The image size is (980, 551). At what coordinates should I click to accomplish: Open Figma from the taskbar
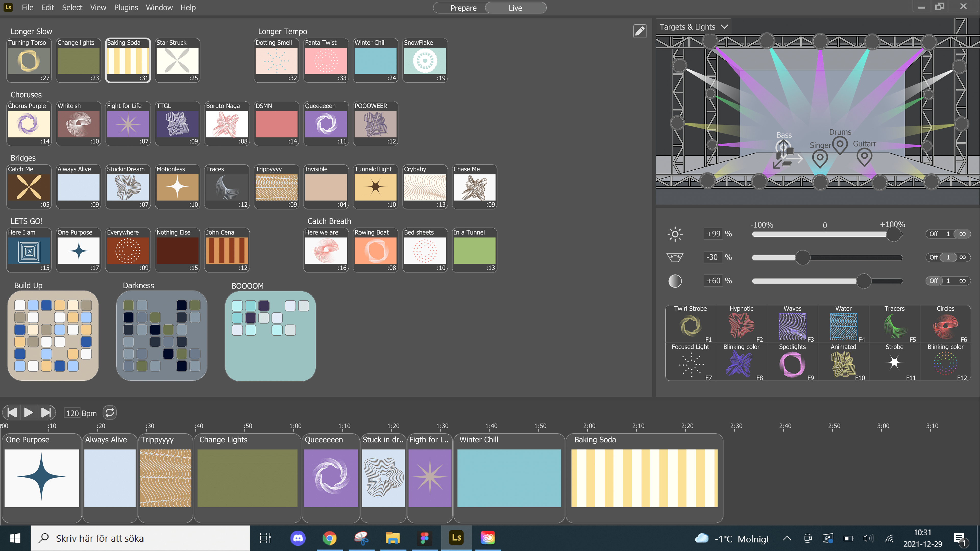point(425,538)
